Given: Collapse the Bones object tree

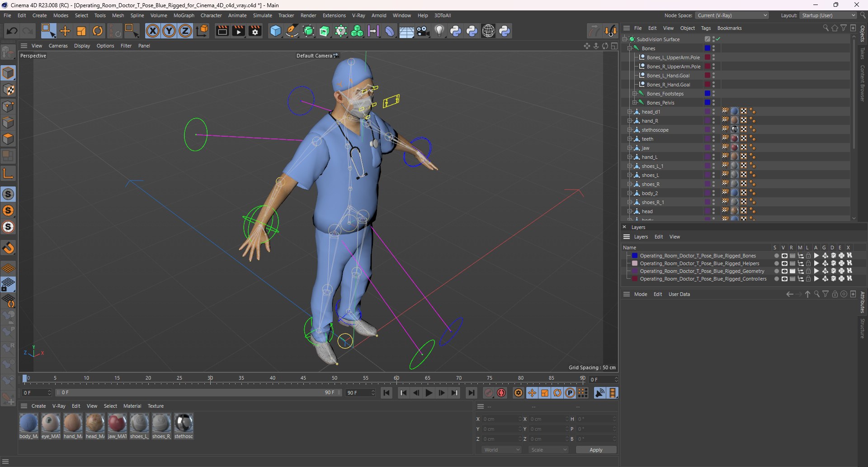Looking at the screenshot, I should point(629,48).
